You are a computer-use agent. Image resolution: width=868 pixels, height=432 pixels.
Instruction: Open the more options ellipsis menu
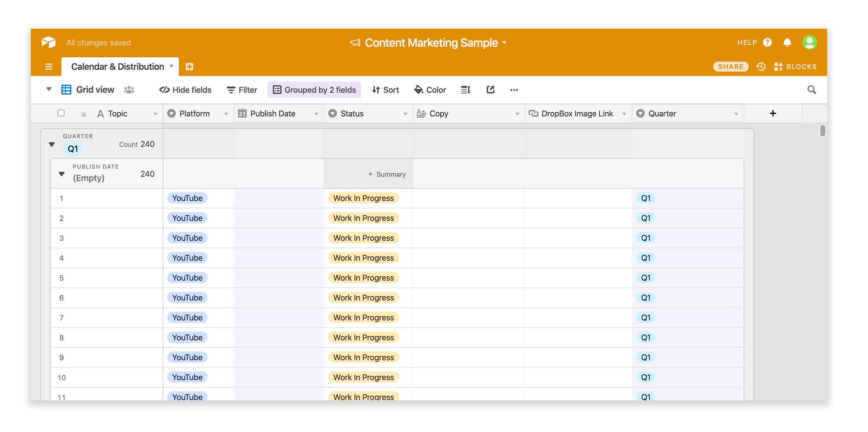[514, 90]
